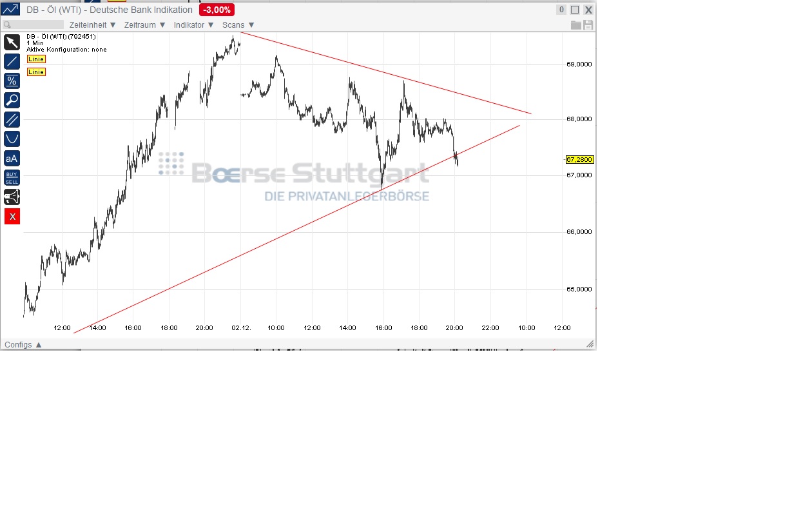Remove drawings with the red X icon
Viewport: 812px width, 508px height.
click(x=12, y=216)
